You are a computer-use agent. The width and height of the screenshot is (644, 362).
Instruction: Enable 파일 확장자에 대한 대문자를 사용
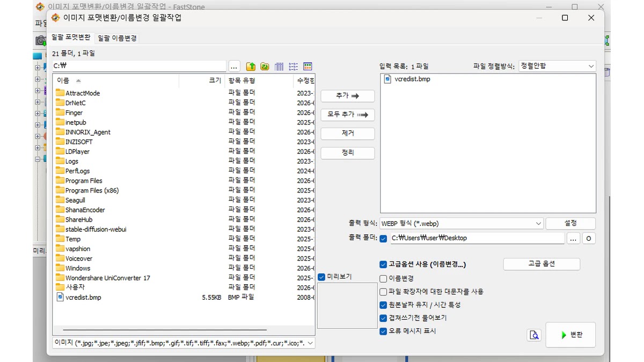[x=383, y=292]
